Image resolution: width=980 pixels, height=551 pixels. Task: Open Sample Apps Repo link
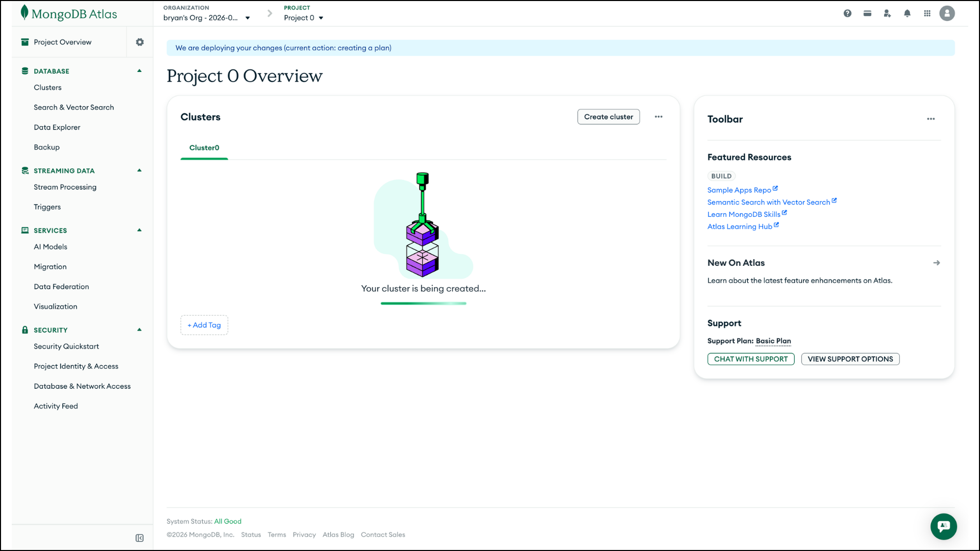point(739,190)
